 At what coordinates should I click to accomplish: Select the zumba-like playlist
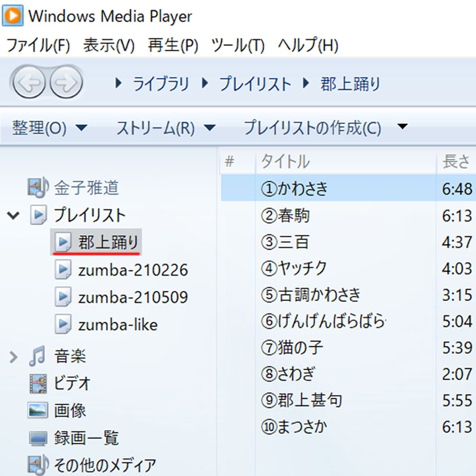tap(118, 325)
